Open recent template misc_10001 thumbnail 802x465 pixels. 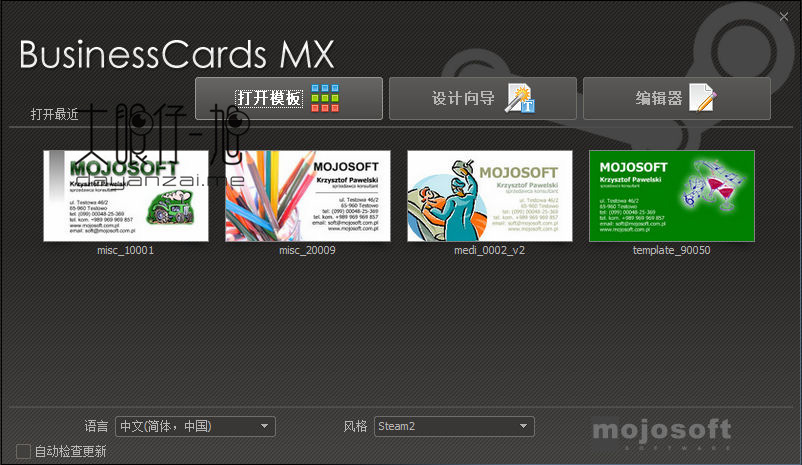[126, 196]
